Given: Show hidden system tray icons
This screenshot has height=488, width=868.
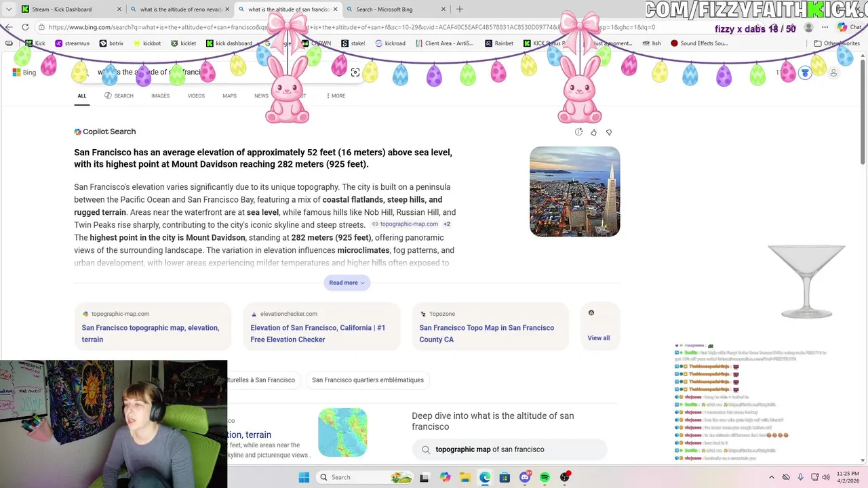Looking at the screenshot, I should coord(772,477).
